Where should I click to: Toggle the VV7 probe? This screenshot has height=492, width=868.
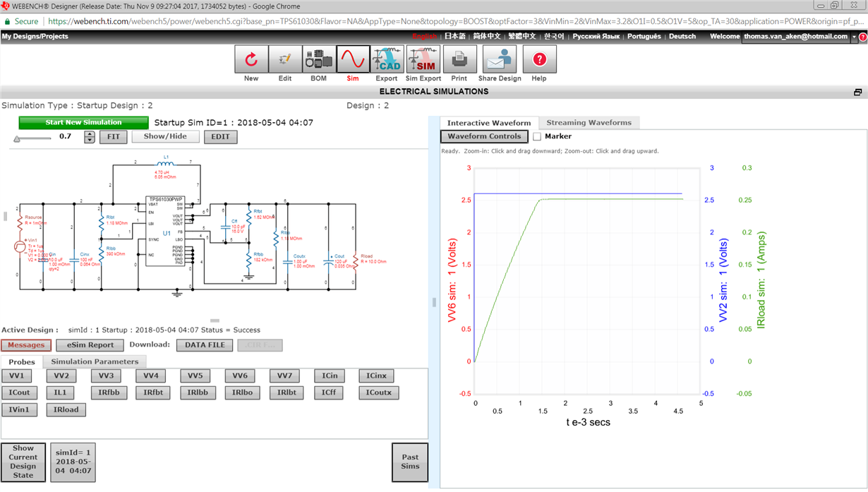click(284, 376)
